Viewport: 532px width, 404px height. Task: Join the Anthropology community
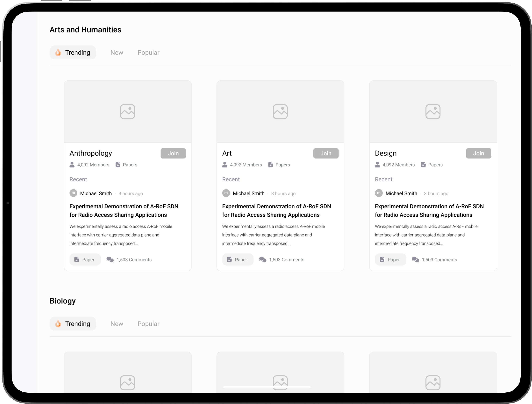tap(173, 153)
